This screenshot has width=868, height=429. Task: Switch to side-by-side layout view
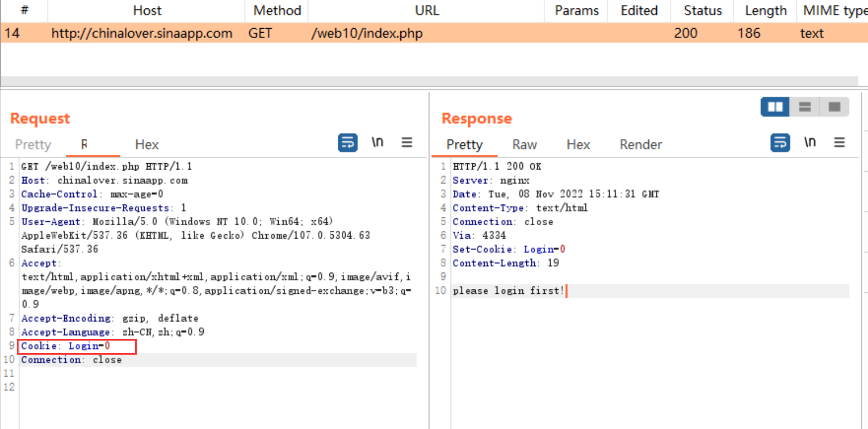pyautogui.click(x=775, y=106)
